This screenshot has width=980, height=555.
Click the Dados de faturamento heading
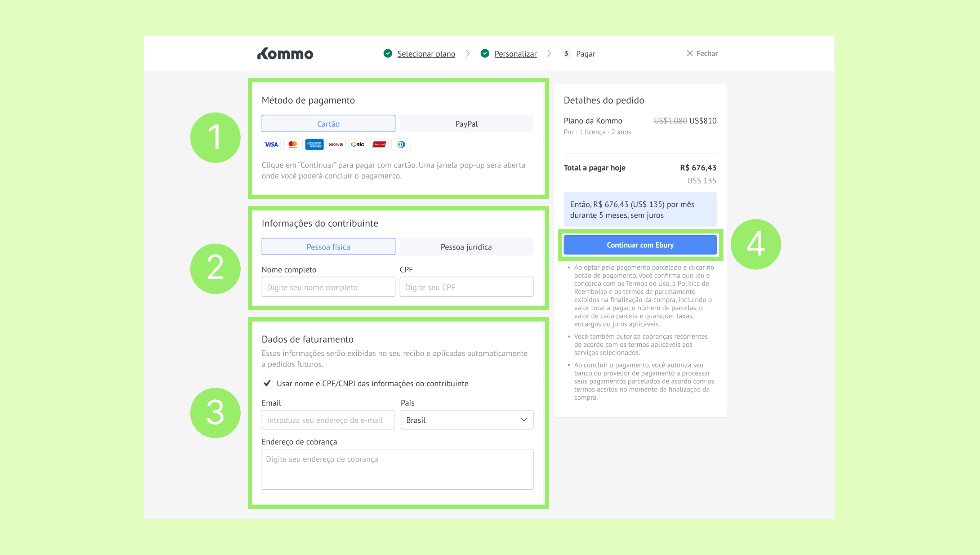[x=307, y=339]
